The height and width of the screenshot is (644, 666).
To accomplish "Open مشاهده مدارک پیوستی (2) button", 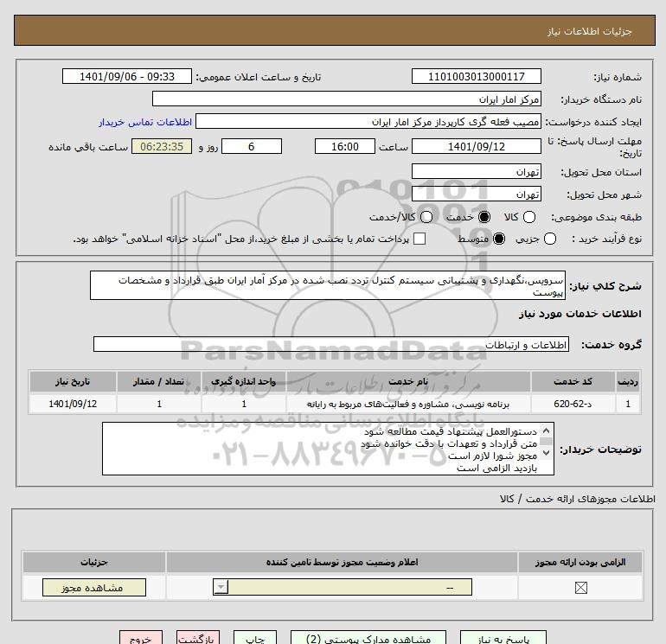I will pos(368,638).
